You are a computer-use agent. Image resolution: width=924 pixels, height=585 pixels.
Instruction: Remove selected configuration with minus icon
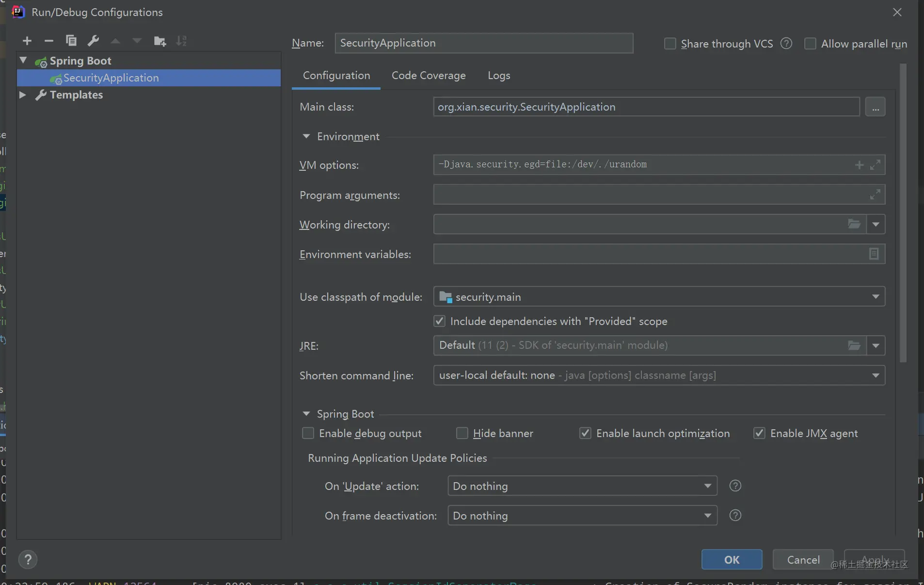pos(49,41)
